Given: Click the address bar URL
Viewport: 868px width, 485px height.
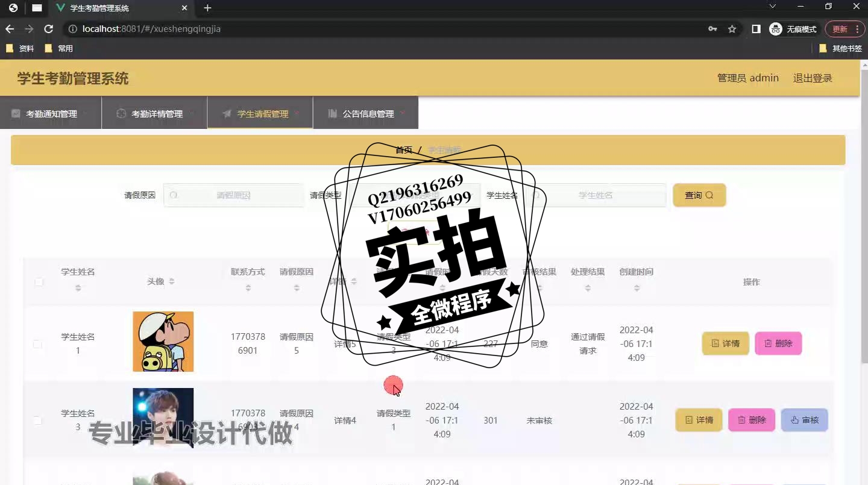Looking at the screenshot, I should click(151, 29).
